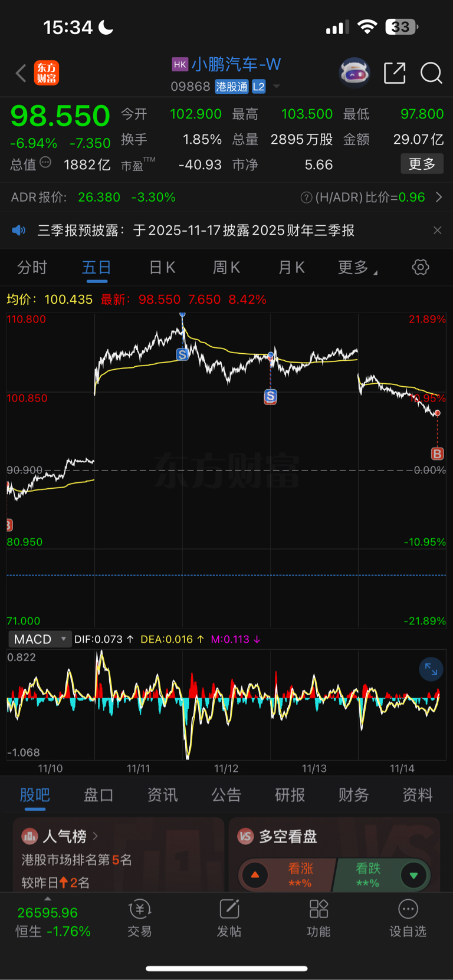Tap ADR price 26.380
The image size is (453, 980).
coord(99,198)
